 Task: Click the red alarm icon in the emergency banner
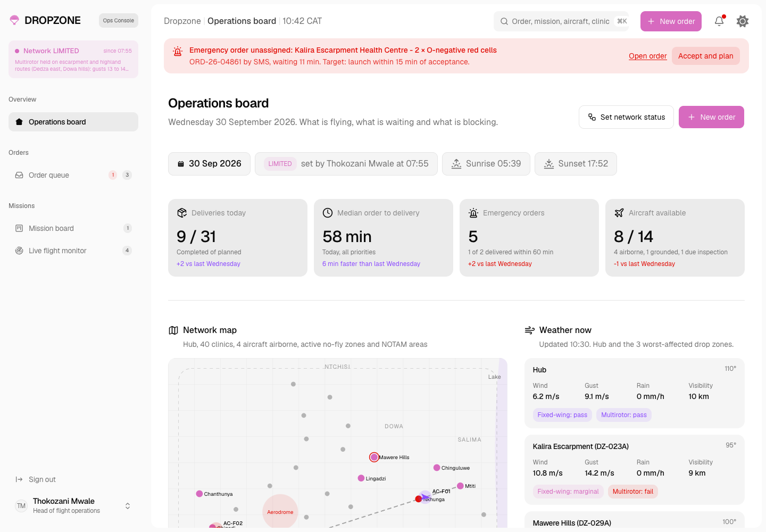point(178,52)
